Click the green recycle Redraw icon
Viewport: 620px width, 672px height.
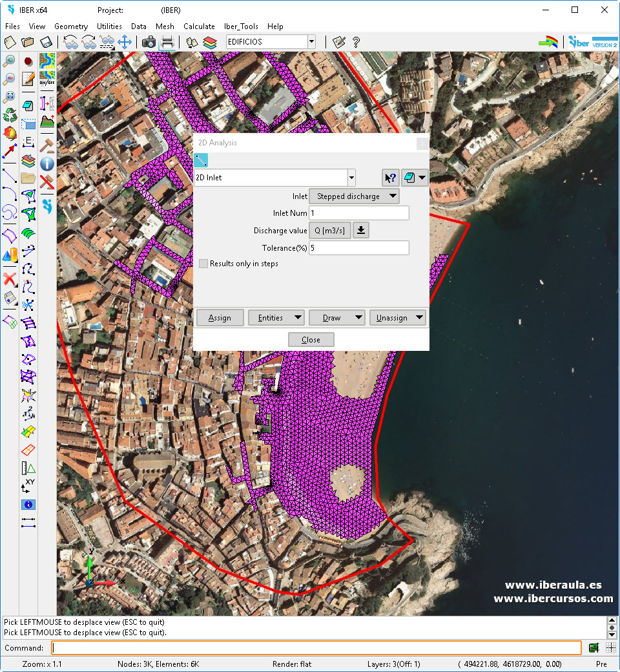click(10, 115)
